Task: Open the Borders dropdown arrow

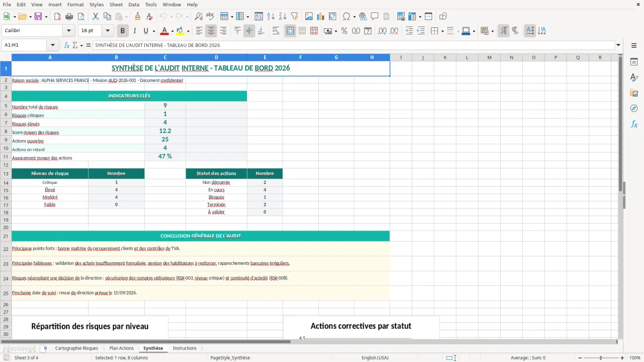Action: pyautogui.click(x=442, y=31)
